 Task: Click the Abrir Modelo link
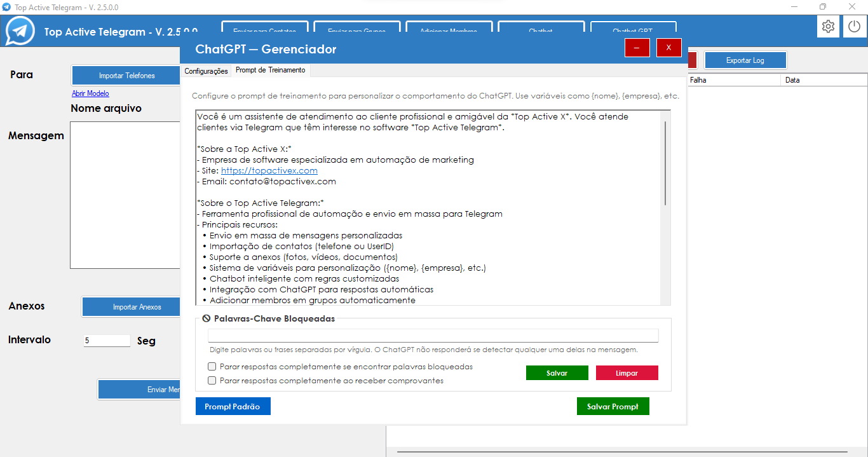[90, 93]
